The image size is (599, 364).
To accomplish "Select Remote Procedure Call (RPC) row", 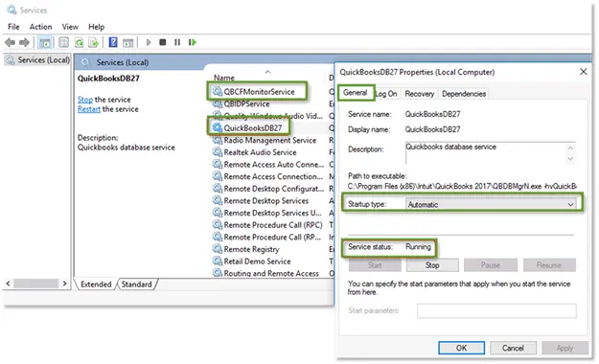I will (273, 225).
